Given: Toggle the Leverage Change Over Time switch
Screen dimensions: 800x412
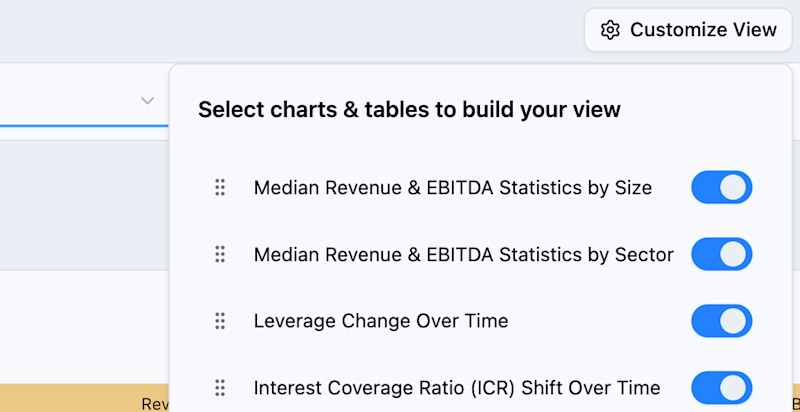Looking at the screenshot, I should pyautogui.click(x=721, y=321).
